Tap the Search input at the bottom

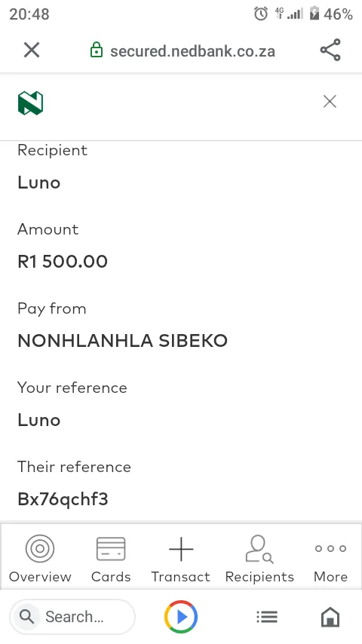coord(72,617)
